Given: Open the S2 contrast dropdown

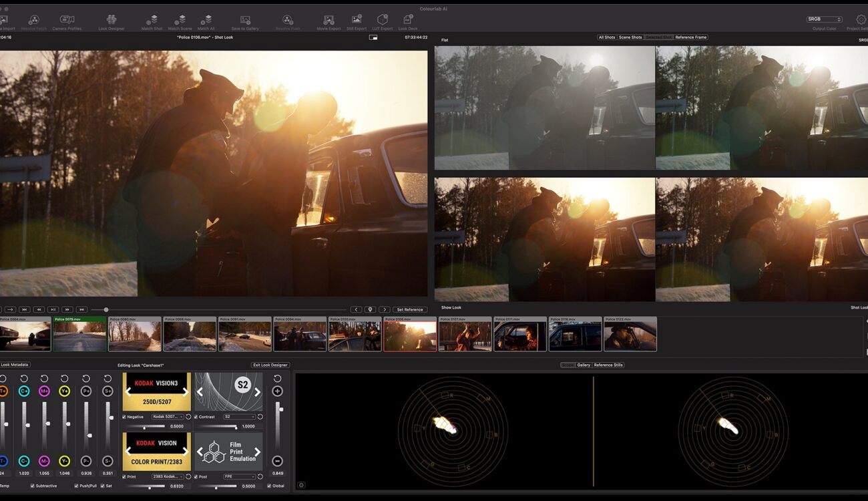Looking at the screenshot, I should [239, 417].
